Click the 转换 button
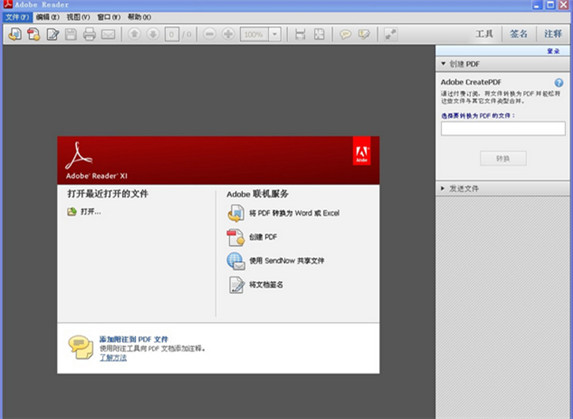Viewport: 573px width, 419px height. point(503,159)
